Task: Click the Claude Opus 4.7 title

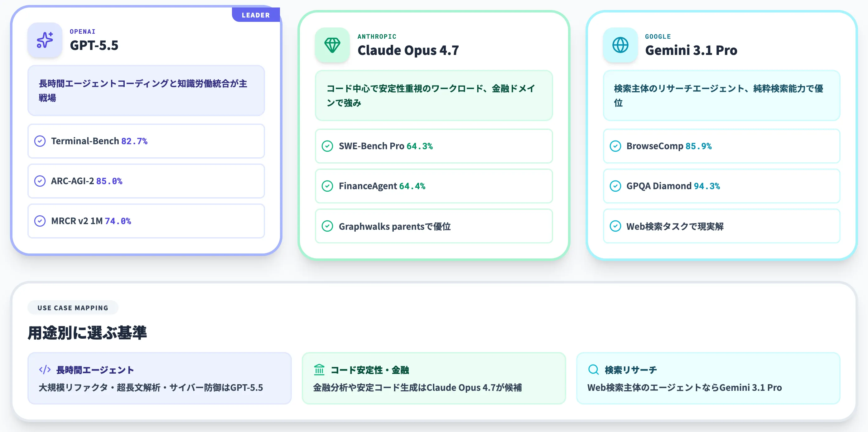Action: tap(408, 50)
